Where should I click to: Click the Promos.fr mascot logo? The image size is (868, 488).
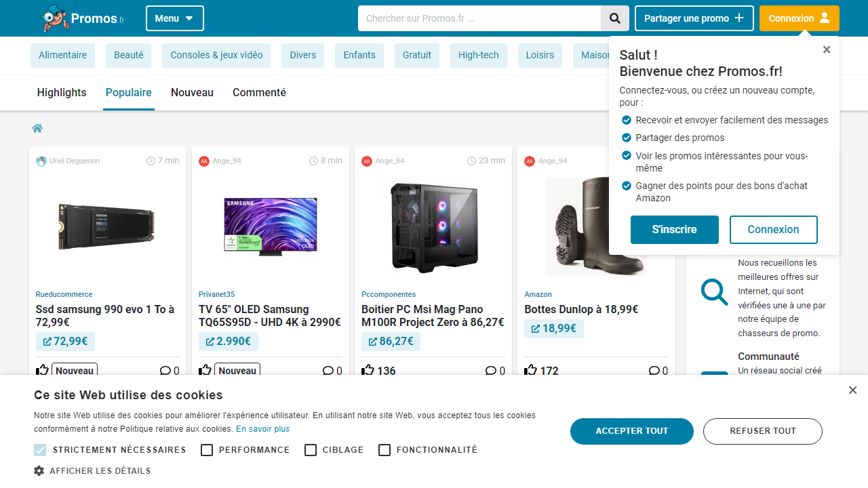click(56, 18)
